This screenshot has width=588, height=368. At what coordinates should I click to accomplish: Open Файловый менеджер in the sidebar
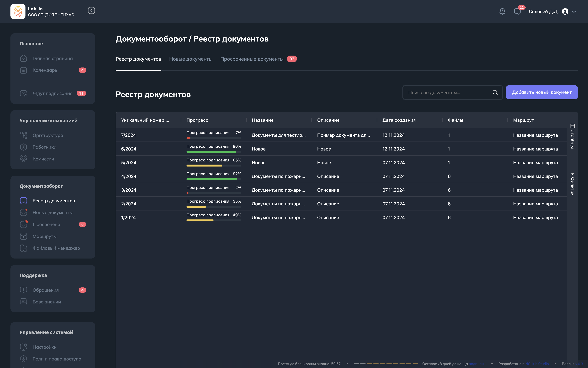point(56,248)
